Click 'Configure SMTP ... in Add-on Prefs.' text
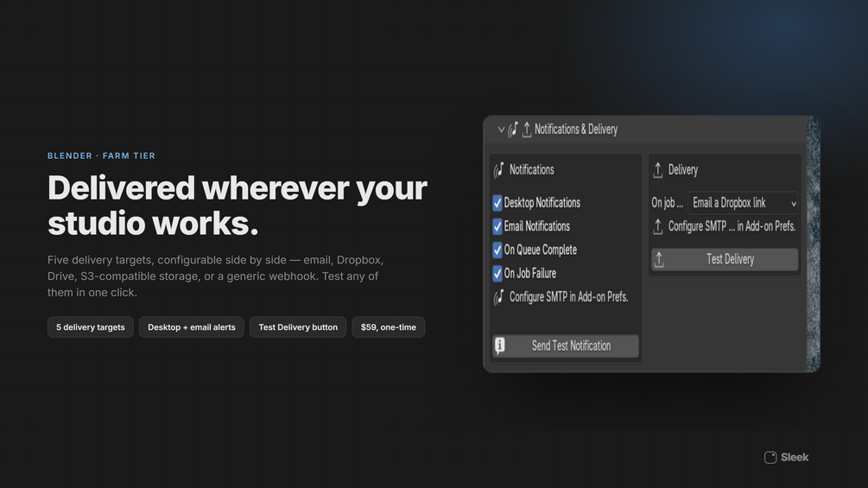868x488 pixels. 732,226
